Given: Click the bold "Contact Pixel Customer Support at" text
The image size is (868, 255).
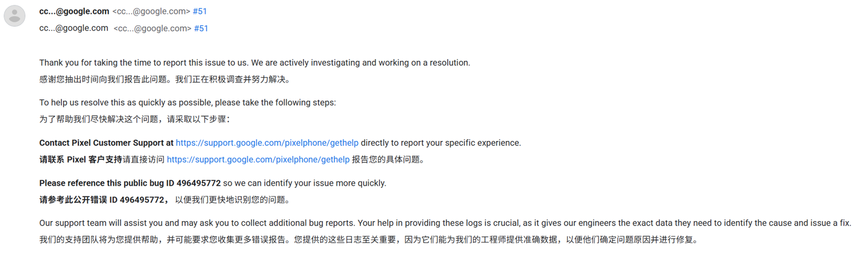Looking at the screenshot, I should tap(106, 143).
